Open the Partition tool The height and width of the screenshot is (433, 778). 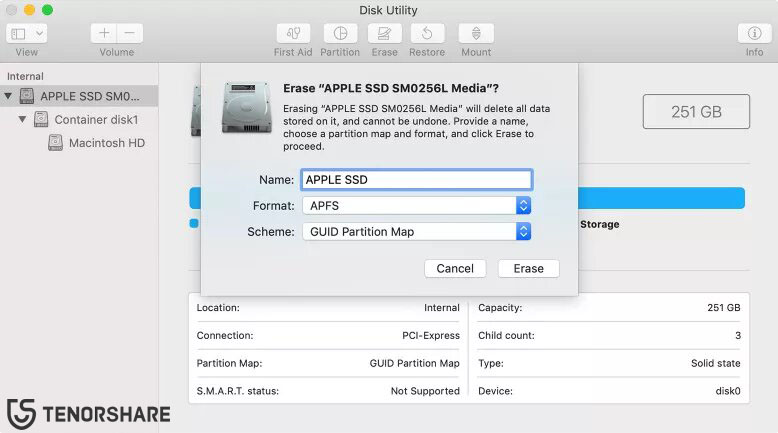(x=340, y=33)
